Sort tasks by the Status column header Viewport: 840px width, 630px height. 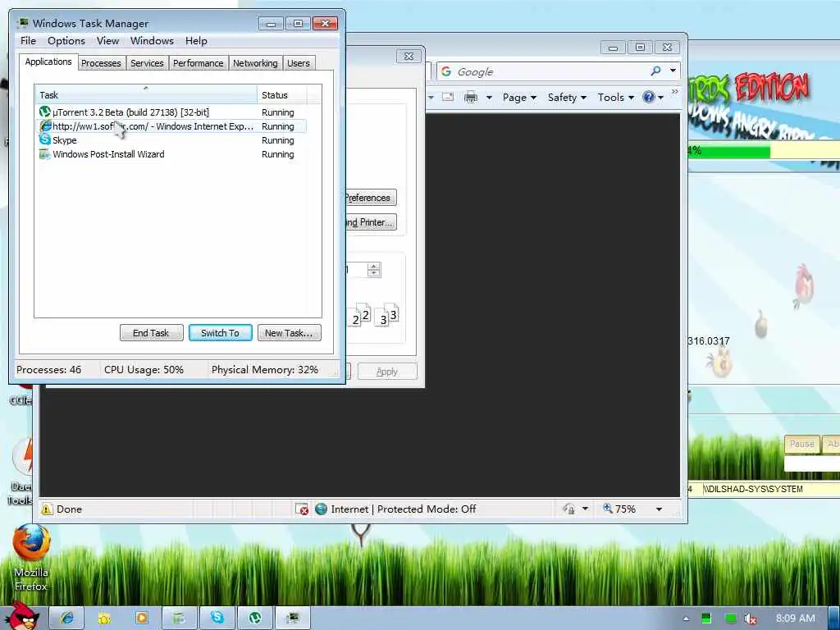[282, 95]
